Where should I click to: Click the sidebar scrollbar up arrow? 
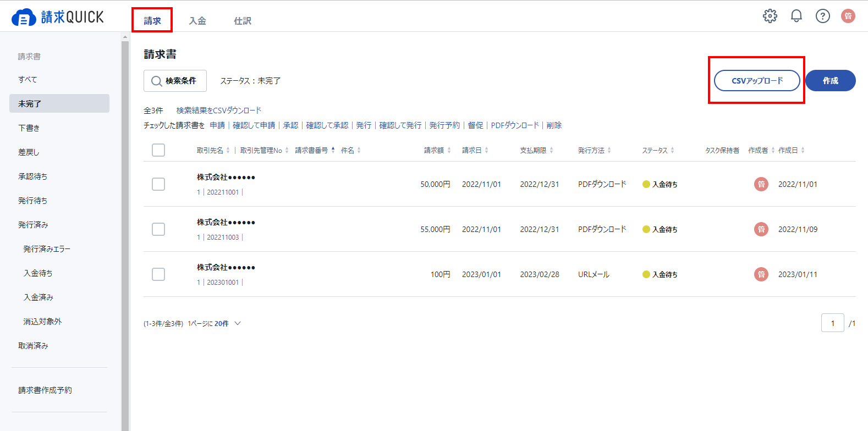125,36
